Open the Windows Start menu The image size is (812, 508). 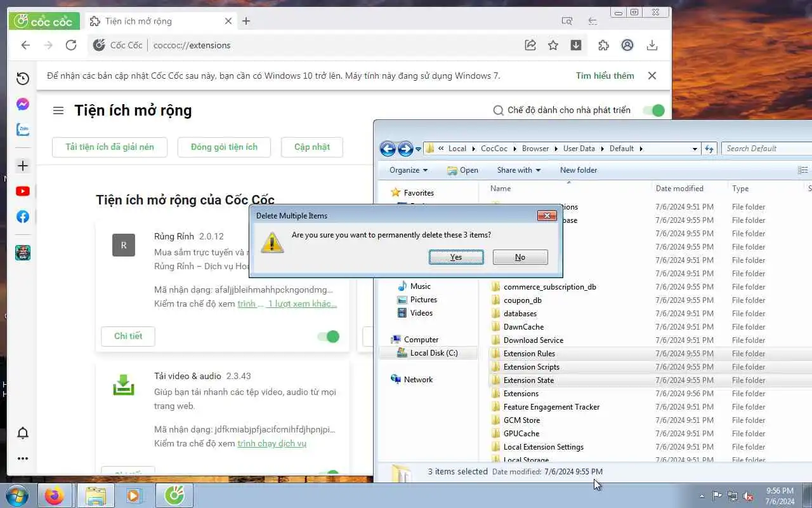(16, 495)
